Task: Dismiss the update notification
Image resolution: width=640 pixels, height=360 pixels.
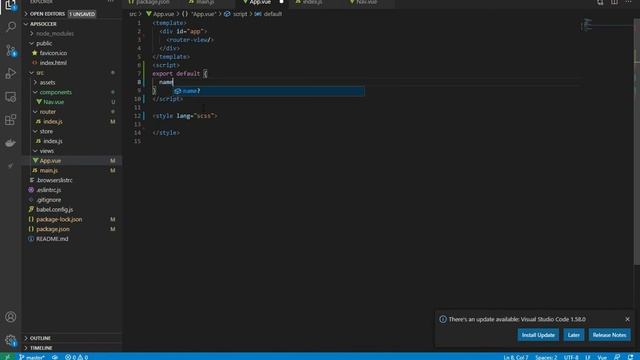Action: point(627,319)
